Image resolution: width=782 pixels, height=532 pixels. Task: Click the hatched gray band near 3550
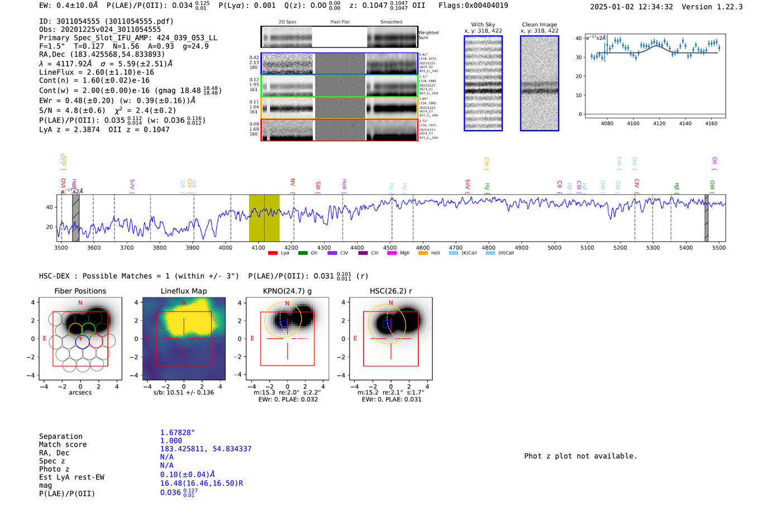[x=75, y=218]
